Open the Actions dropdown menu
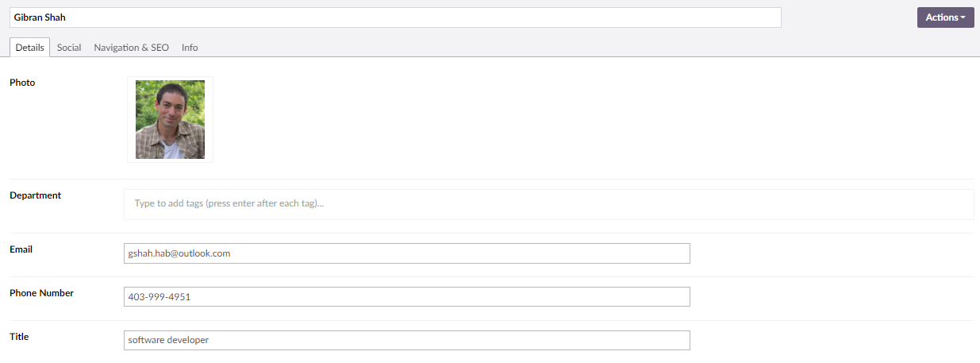 945,17
